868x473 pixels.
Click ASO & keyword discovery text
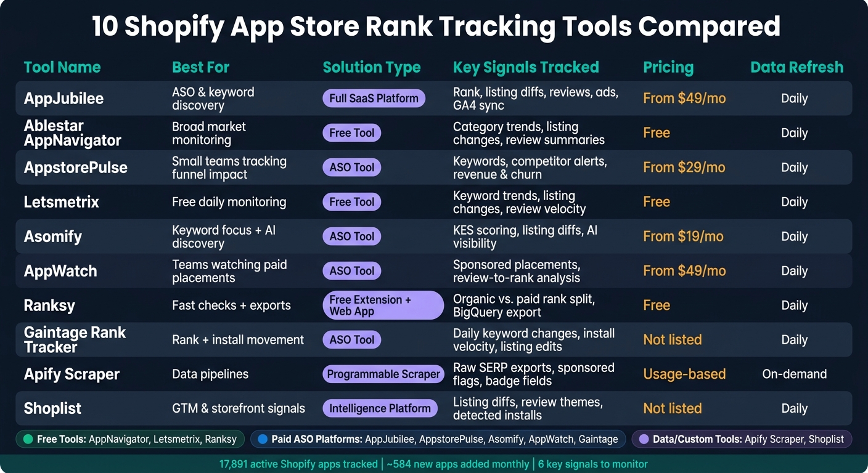click(x=213, y=99)
